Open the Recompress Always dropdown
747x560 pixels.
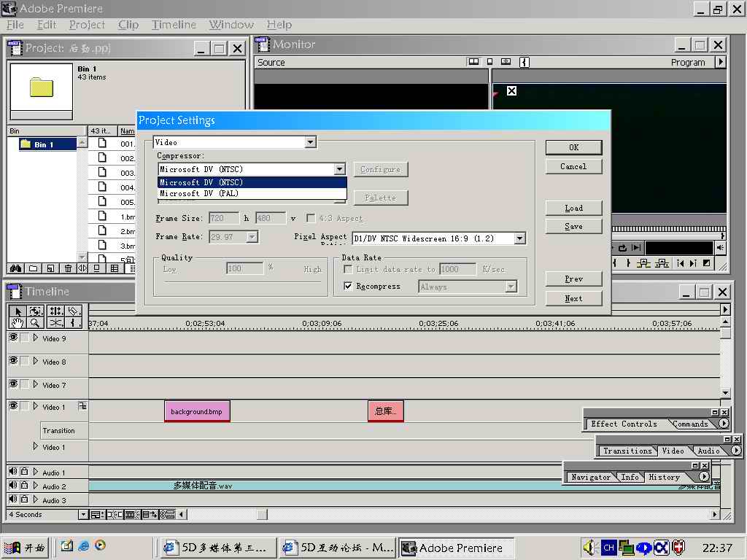tap(511, 287)
